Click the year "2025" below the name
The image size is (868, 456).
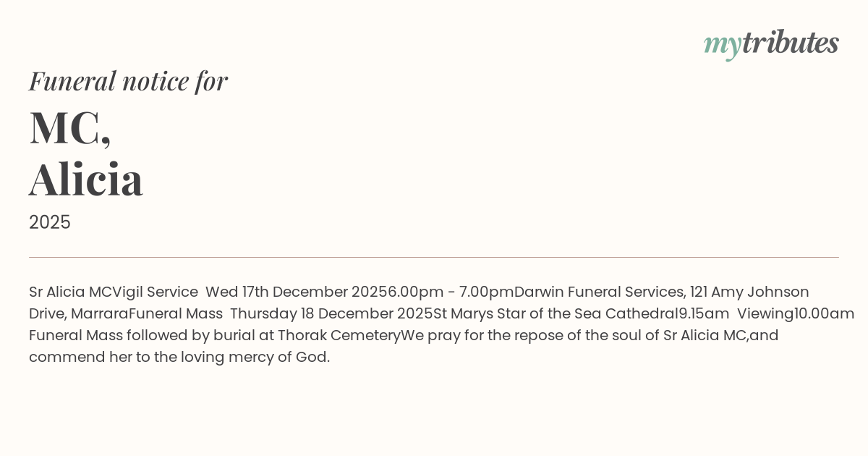(50, 222)
